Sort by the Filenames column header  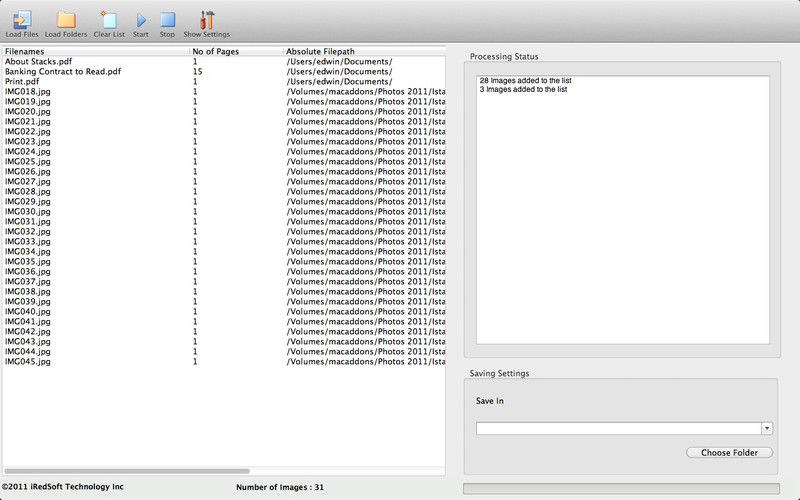click(x=95, y=51)
